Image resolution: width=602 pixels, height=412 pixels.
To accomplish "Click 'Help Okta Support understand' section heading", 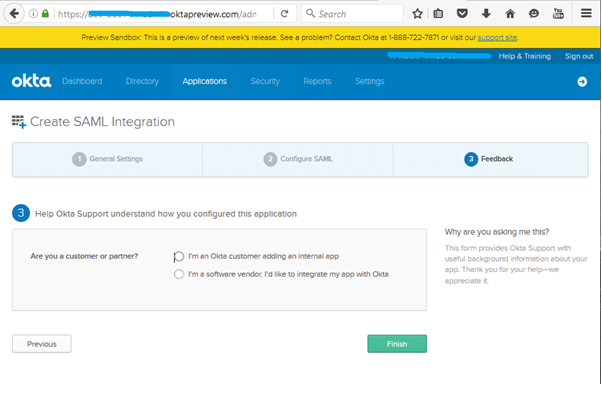I will coord(166,214).
